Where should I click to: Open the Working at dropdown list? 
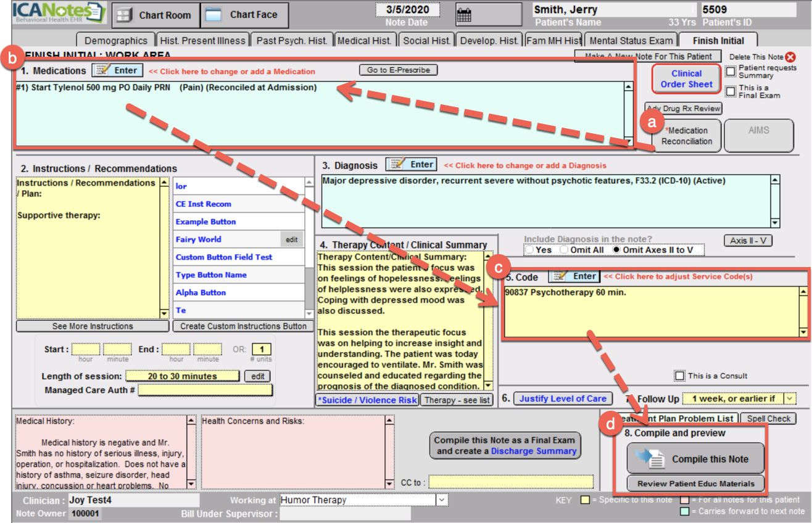[x=442, y=500]
